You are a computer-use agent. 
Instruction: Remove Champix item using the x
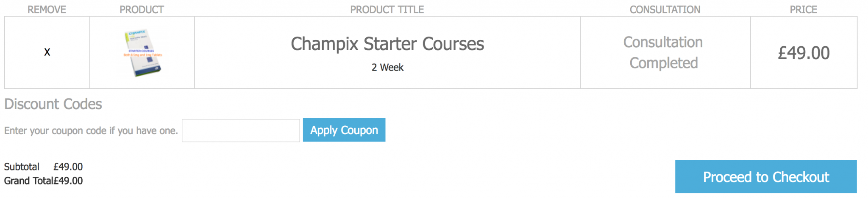tap(47, 52)
